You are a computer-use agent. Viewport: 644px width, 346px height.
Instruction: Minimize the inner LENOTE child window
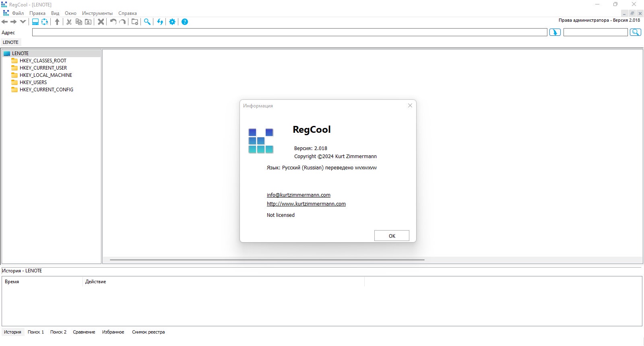(x=624, y=13)
